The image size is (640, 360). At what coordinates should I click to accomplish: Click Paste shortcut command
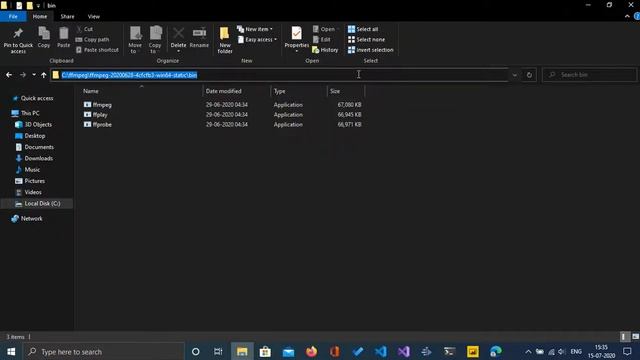click(97, 50)
